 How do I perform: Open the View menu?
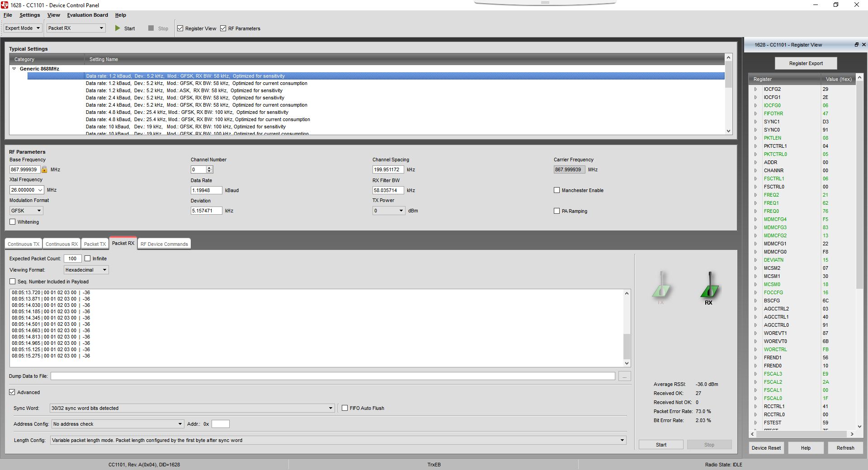[54, 15]
